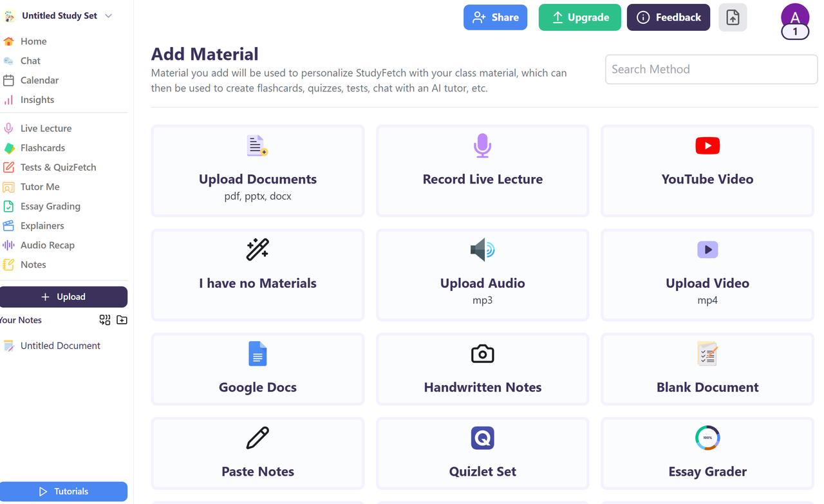Open the Tutorials button at bottom

pyautogui.click(x=64, y=491)
